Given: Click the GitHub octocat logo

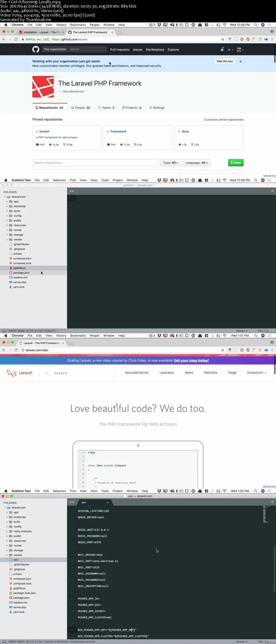Looking at the screenshot, I should pyautogui.click(x=36, y=49).
